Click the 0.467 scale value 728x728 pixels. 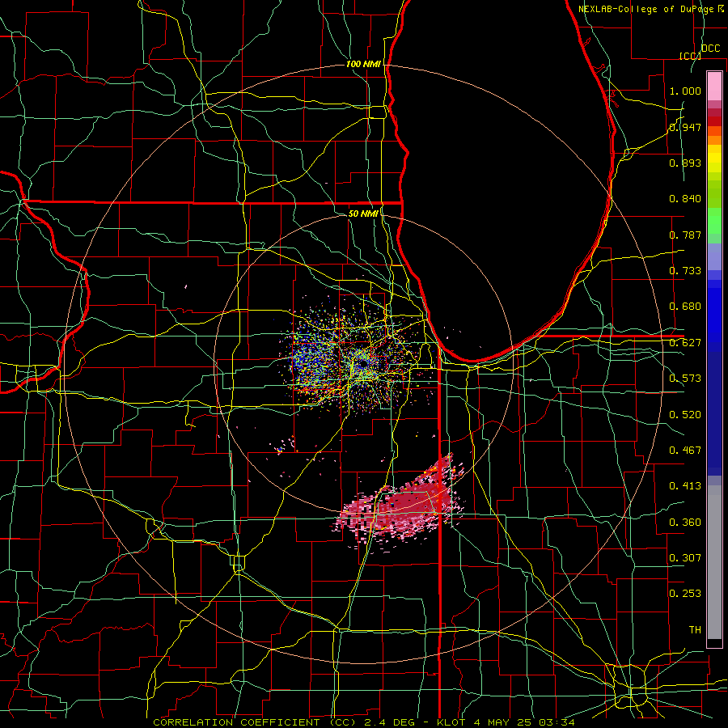click(x=685, y=451)
